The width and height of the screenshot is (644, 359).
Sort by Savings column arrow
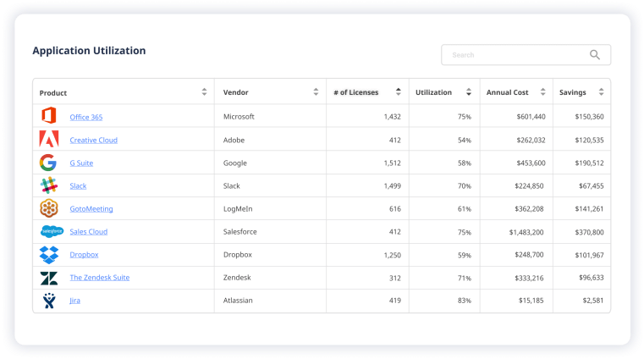601,92
